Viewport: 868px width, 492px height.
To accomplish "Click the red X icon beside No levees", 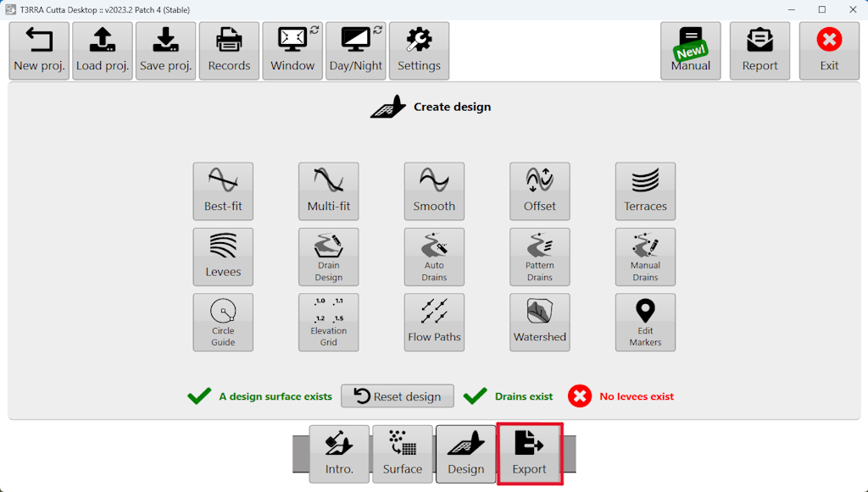I will point(580,395).
